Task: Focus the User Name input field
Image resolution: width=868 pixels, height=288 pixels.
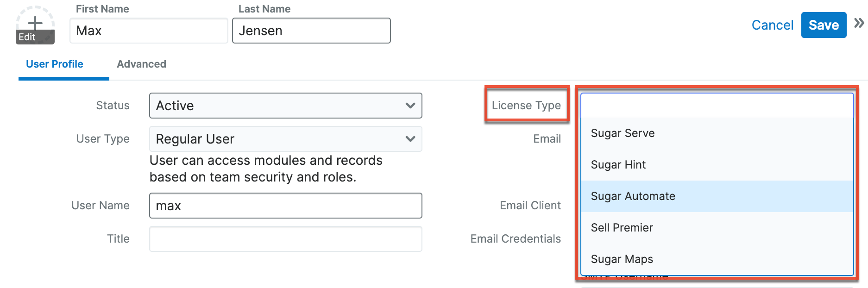Action: (285, 206)
